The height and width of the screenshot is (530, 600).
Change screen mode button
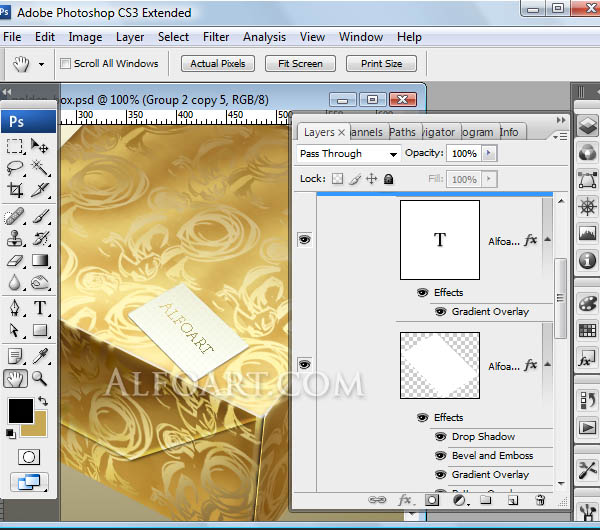coord(29,482)
